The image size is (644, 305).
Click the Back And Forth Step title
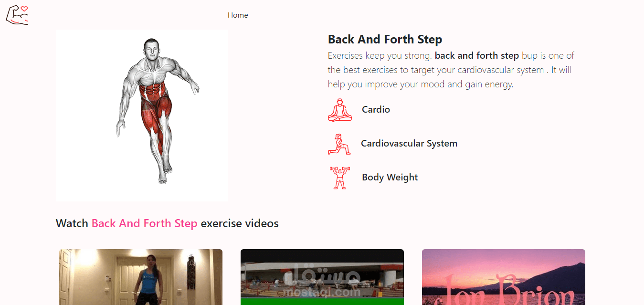(x=385, y=39)
